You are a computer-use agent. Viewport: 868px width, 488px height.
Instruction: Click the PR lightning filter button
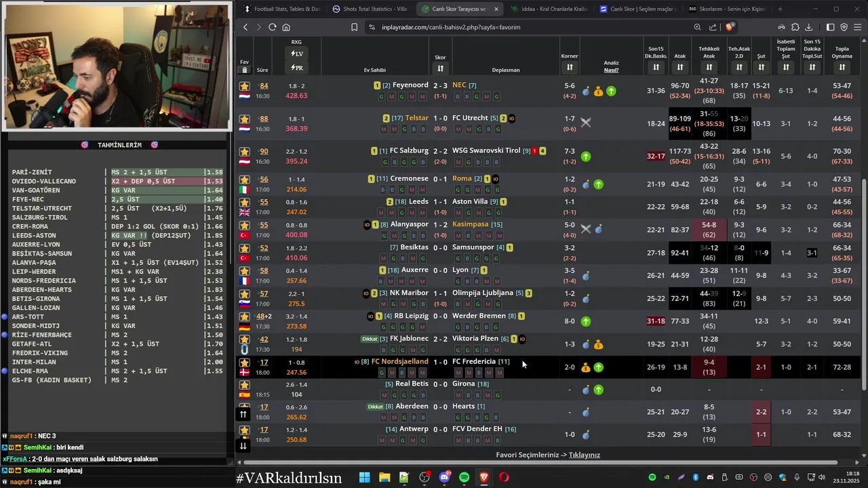coord(296,68)
